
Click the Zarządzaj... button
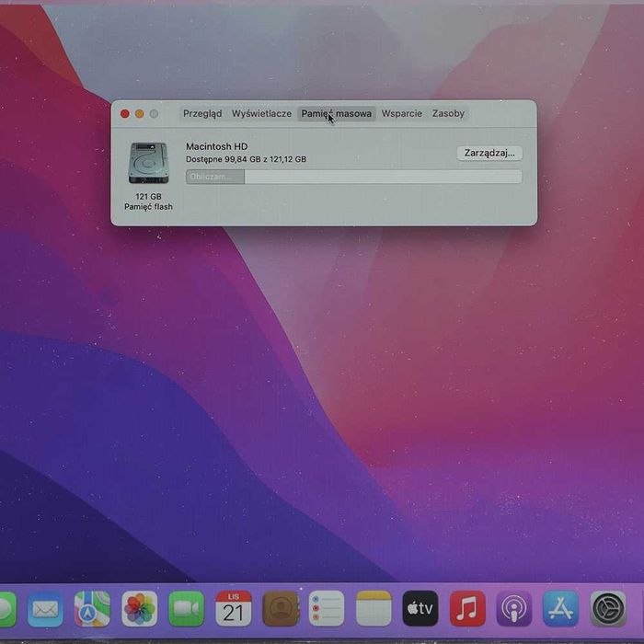coord(489,153)
